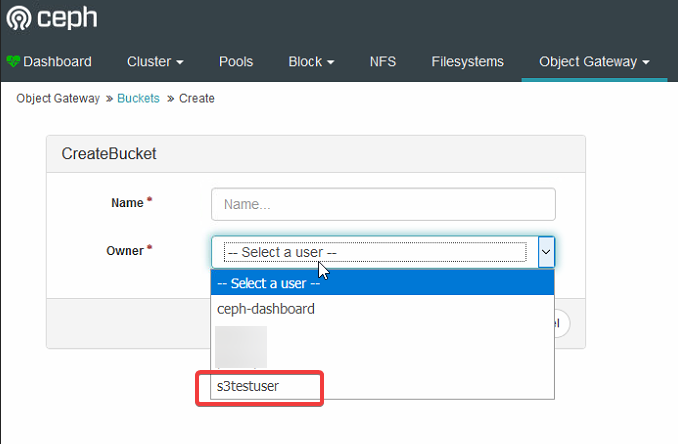Click the CreateBucket panel heading

tap(109, 153)
